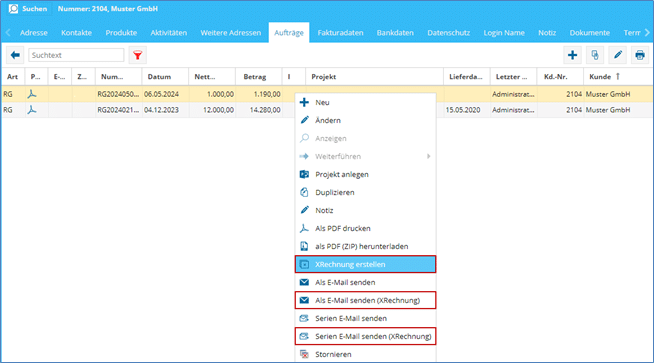The height and width of the screenshot is (363, 654).
Task: Sort by the Datum column header
Action: coord(165,77)
